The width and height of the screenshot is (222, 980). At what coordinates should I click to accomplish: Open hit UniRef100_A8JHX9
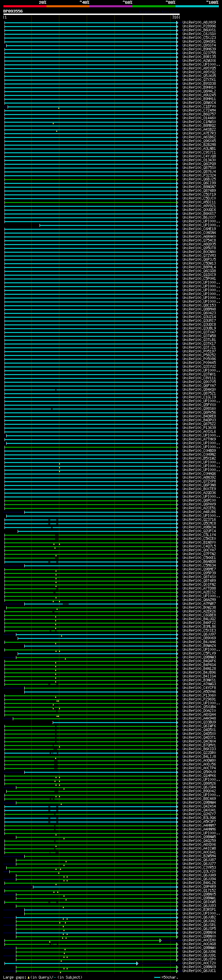tap(199, 23)
